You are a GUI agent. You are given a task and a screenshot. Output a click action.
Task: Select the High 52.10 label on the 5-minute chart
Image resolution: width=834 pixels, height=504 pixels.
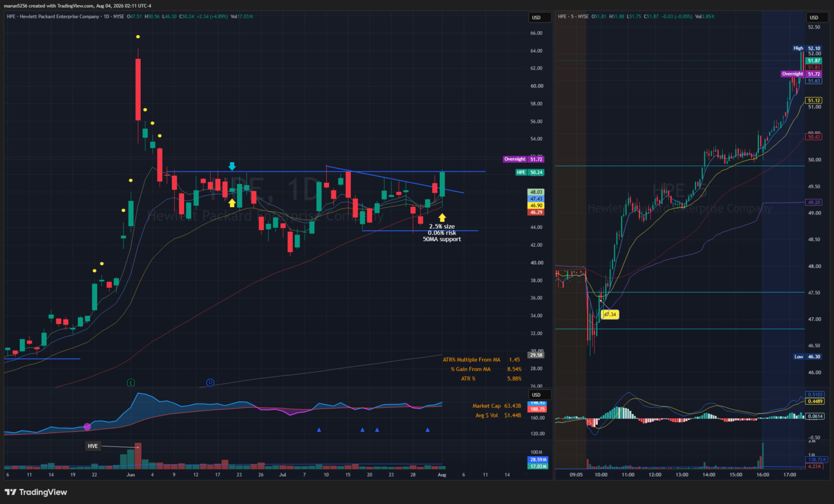tap(807, 48)
